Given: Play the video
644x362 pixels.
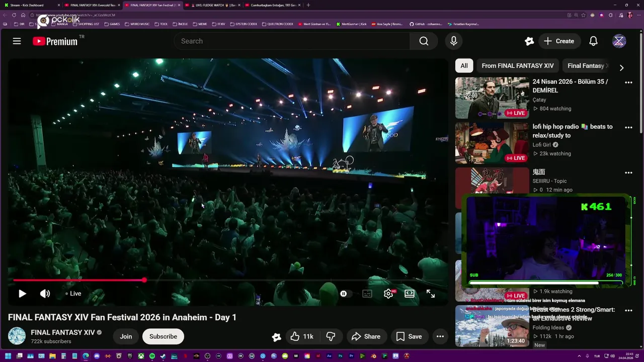Looking at the screenshot, I should tap(22, 294).
